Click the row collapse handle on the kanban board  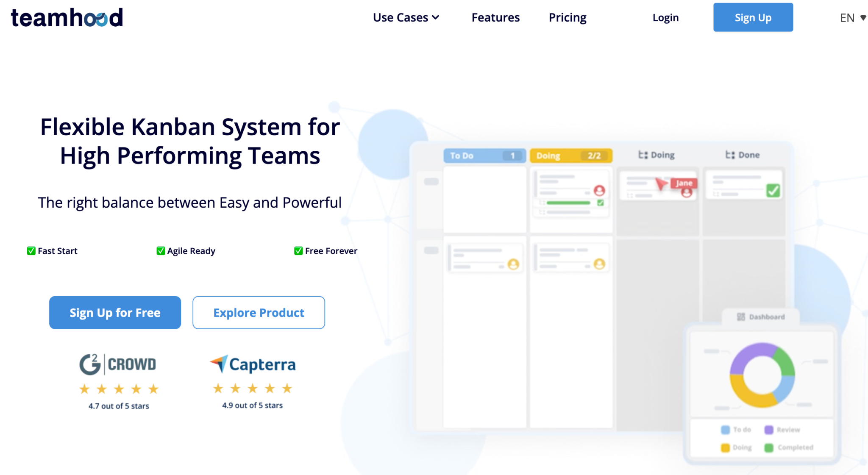(431, 181)
